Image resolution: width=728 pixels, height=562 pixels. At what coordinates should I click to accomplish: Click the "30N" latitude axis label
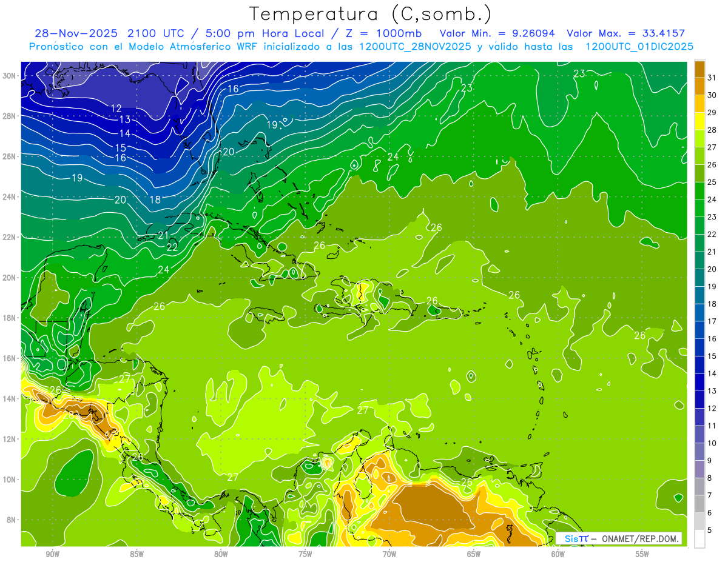[10, 76]
